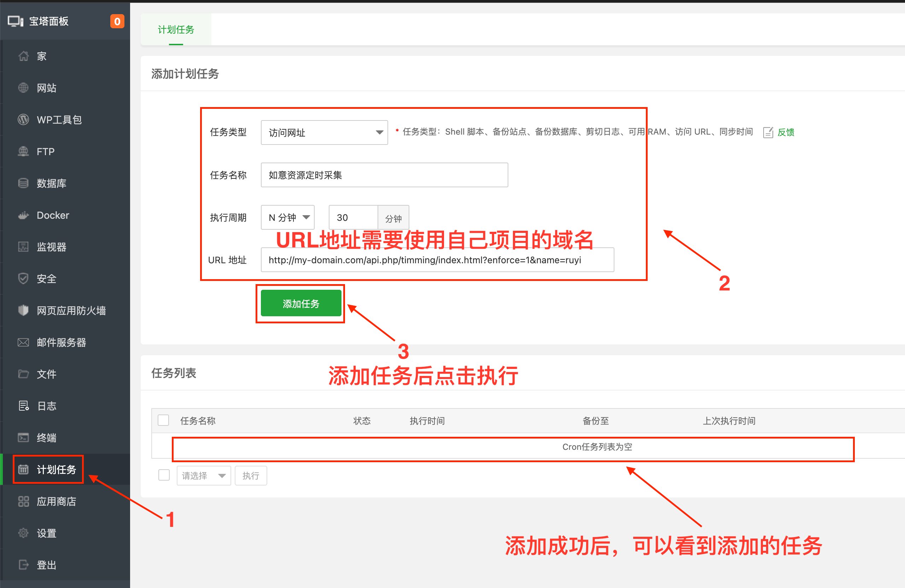Click the feedback edit icon
Viewport: 905px width, 588px height.
pyautogui.click(x=768, y=132)
